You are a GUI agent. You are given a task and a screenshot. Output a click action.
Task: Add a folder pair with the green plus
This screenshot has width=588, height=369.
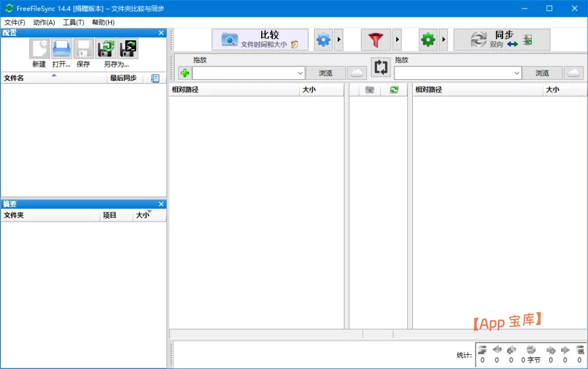coord(184,73)
